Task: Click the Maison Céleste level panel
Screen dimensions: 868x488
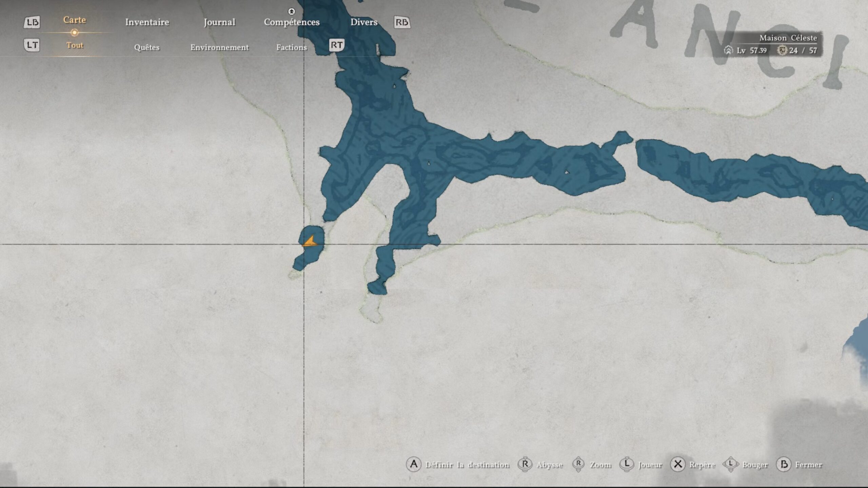Action: 773,45
